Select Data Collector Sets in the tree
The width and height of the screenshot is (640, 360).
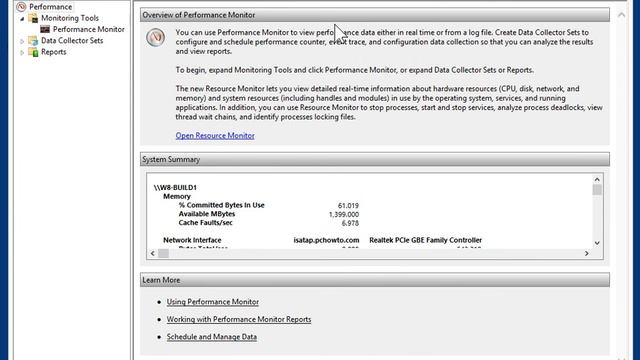pyautogui.click(x=72, y=40)
